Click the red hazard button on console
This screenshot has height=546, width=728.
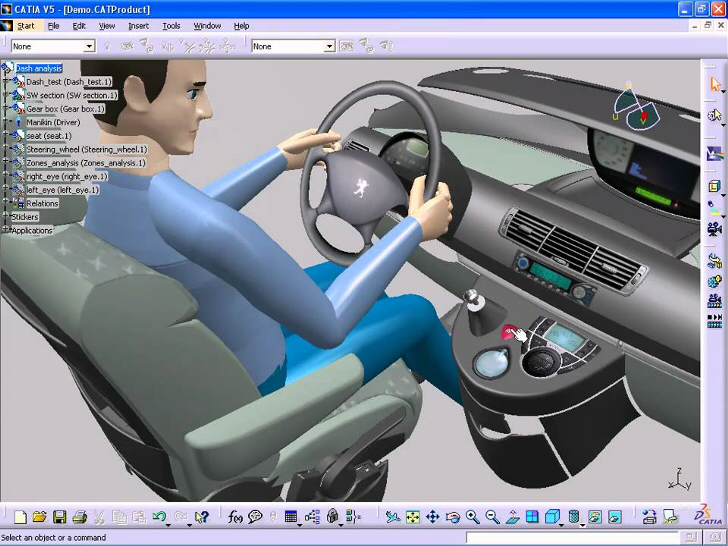(x=509, y=331)
